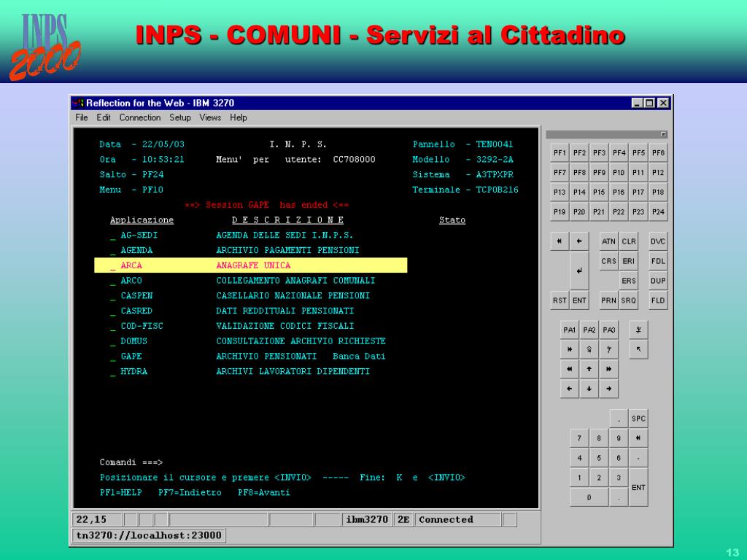747x560 pixels.
Task: Click the DUP key
Action: pyautogui.click(x=658, y=281)
